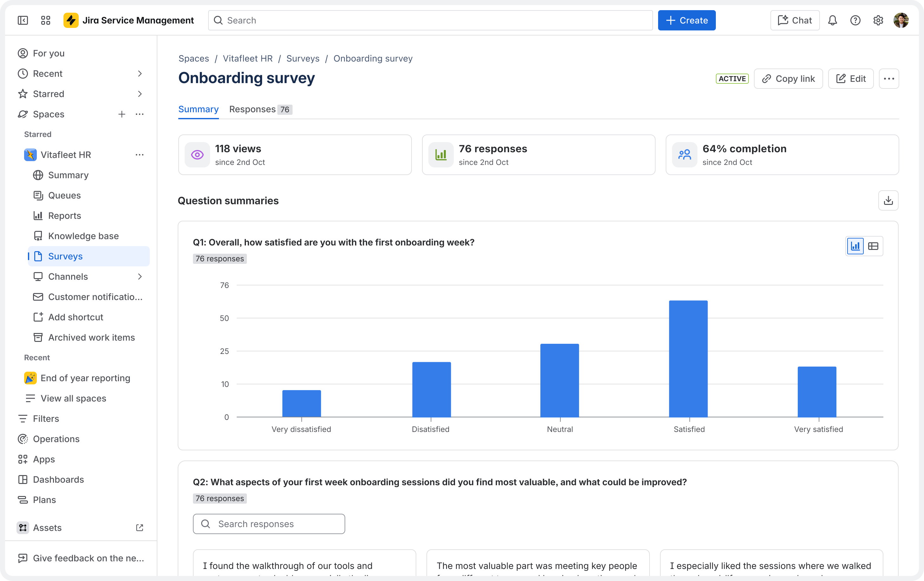Open Vitafleet HR space options menu
This screenshot has height=581, width=924.
point(140,154)
